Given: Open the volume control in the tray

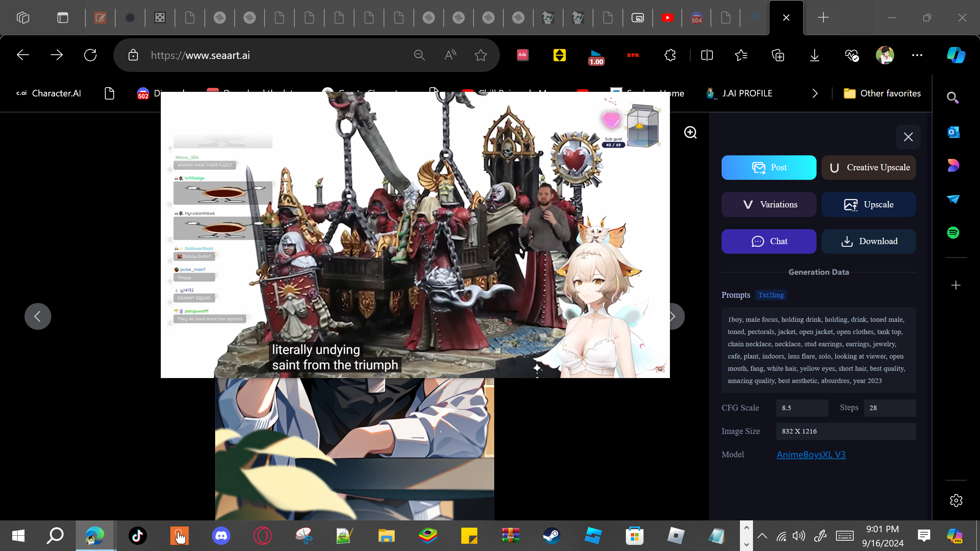Looking at the screenshot, I should (x=799, y=536).
